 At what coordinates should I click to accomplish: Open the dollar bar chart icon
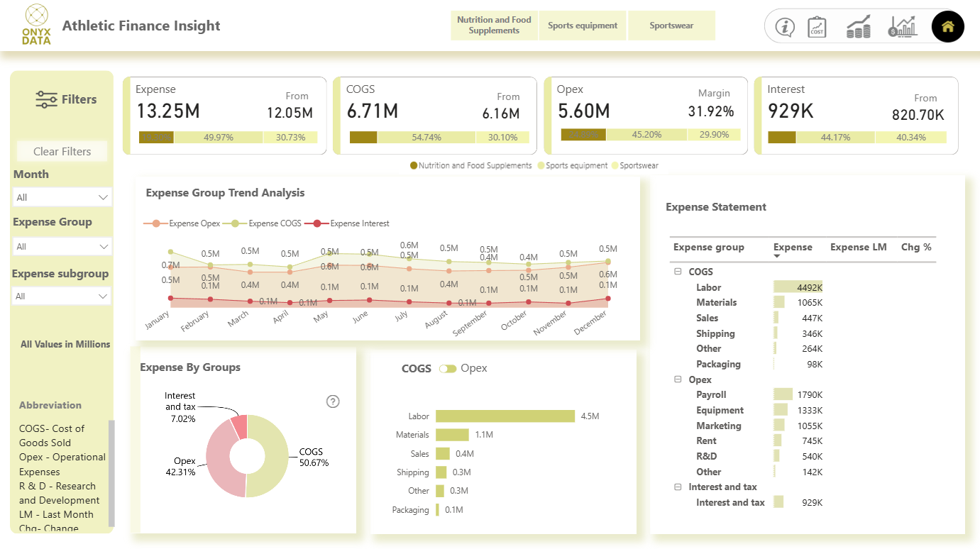902,27
